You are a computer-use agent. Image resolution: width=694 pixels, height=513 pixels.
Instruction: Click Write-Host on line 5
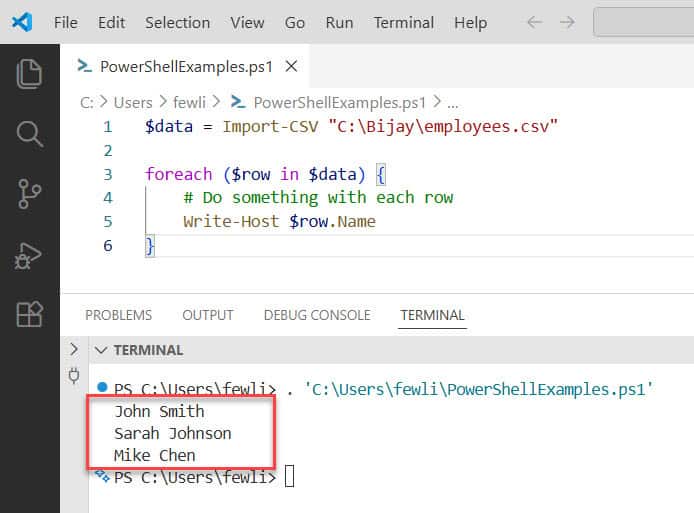click(231, 221)
